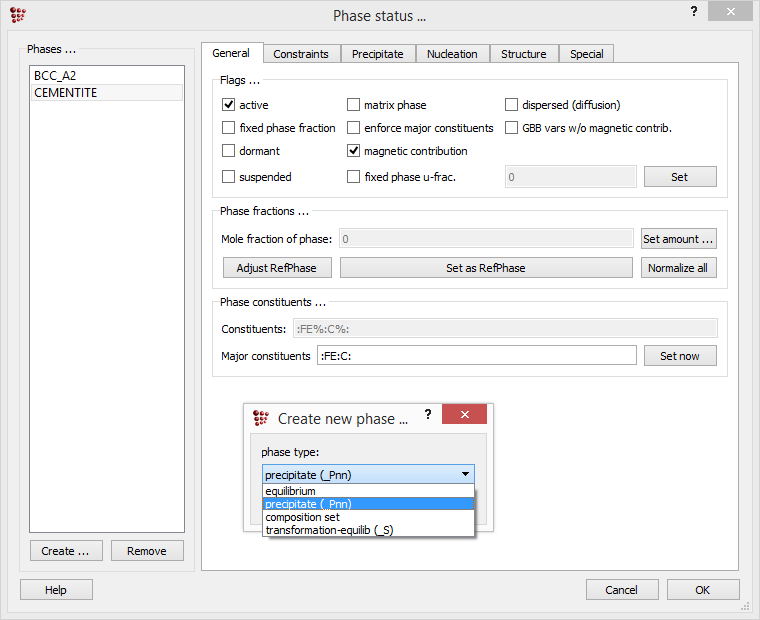Toggle the magnetic contribution checkbox
Viewport: 760px width, 620px height.
[354, 151]
